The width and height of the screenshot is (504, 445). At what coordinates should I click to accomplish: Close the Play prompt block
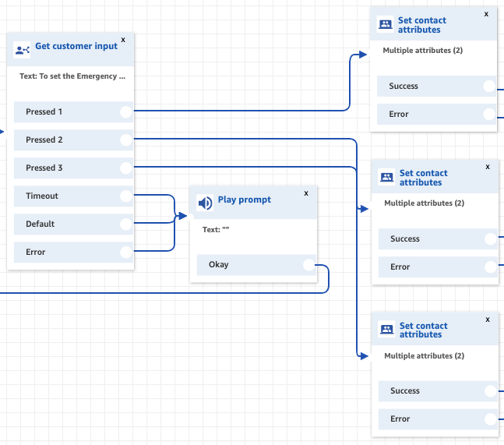(306, 192)
